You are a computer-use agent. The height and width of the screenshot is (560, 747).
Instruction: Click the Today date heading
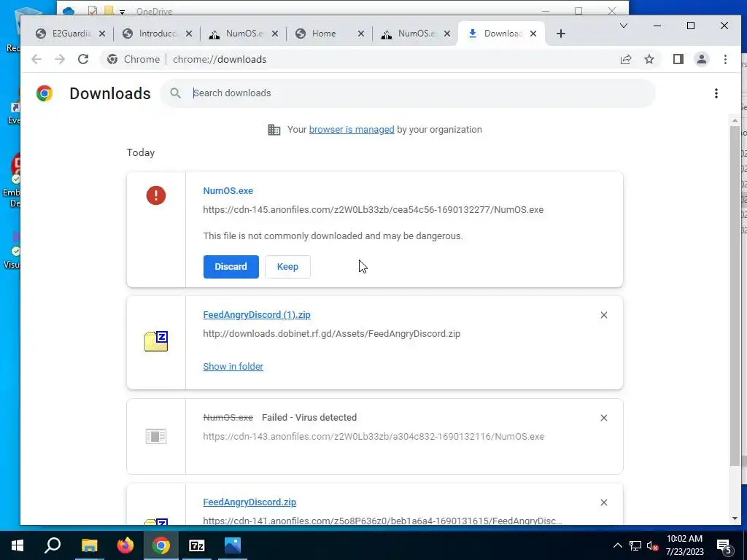(141, 152)
